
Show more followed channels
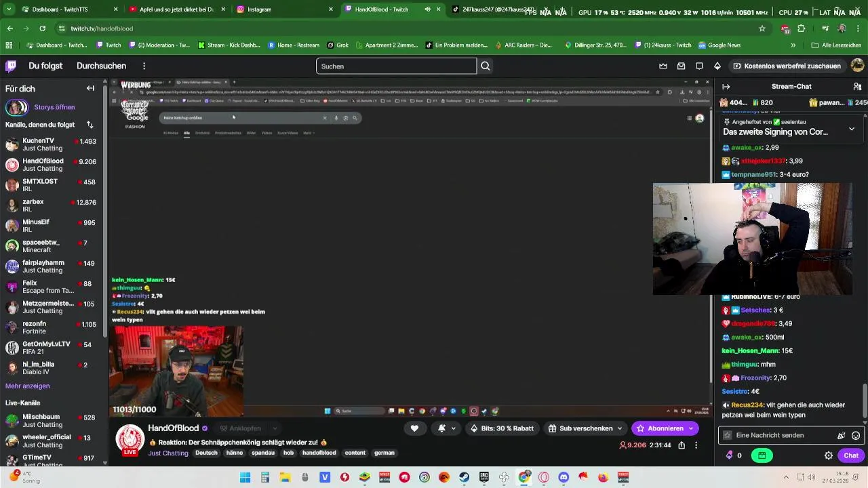27,386
